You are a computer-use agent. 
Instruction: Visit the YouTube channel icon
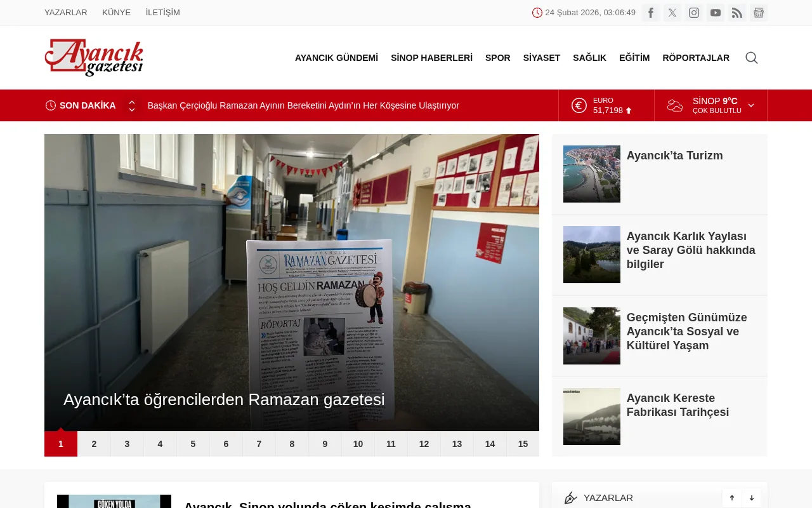[x=715, y=12]
